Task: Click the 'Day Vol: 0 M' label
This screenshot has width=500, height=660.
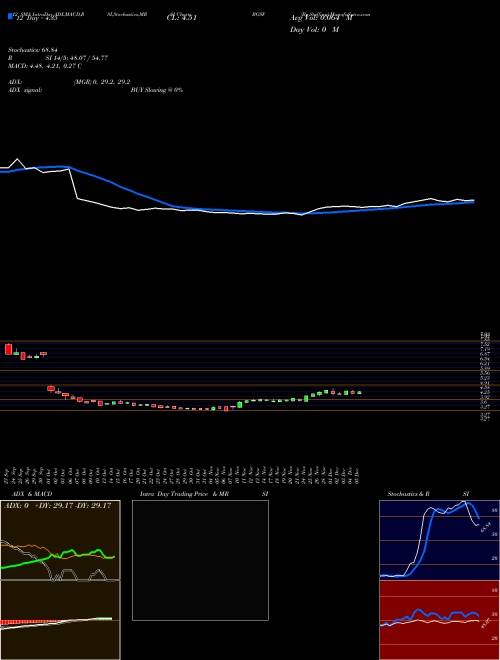Action: click(x=314, y=30)
